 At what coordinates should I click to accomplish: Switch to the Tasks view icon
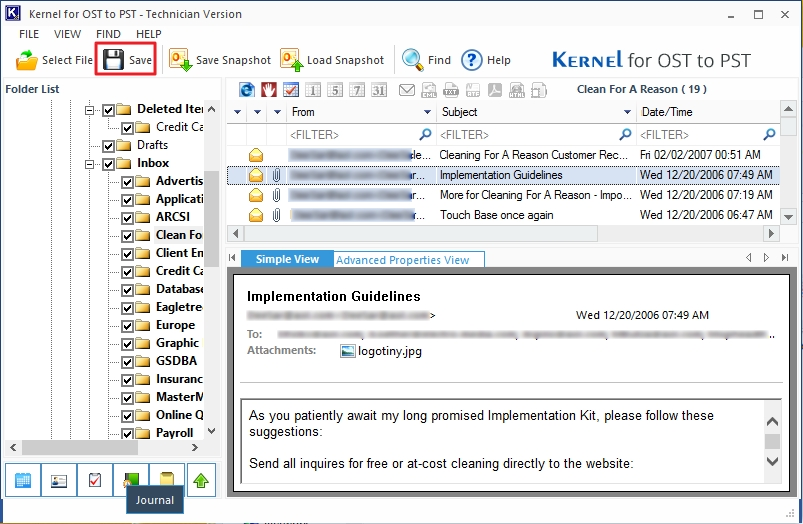93,480
